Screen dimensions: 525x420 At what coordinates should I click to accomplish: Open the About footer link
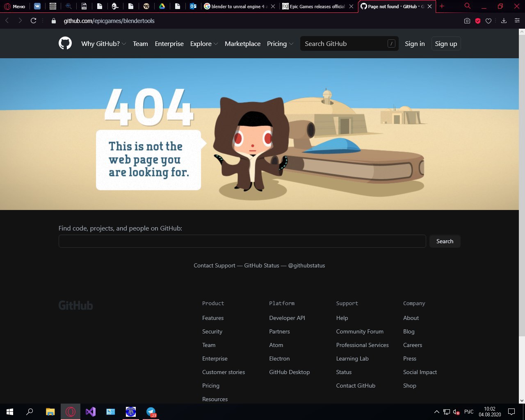pyautogui.click(x=411, y=318)
